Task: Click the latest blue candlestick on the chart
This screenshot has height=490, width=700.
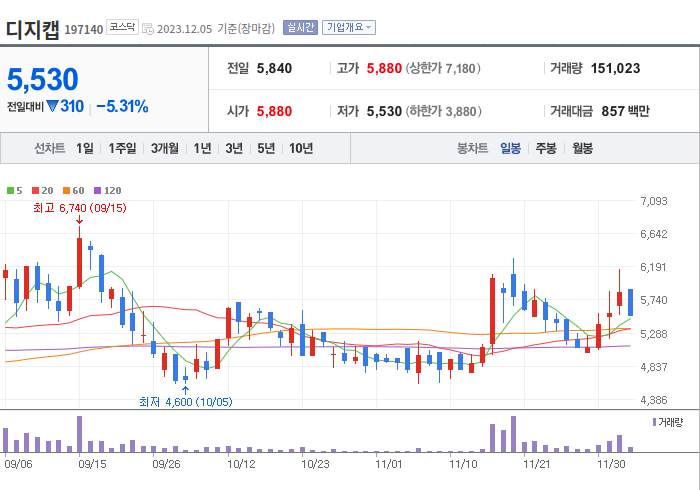Action: (630, 302)
